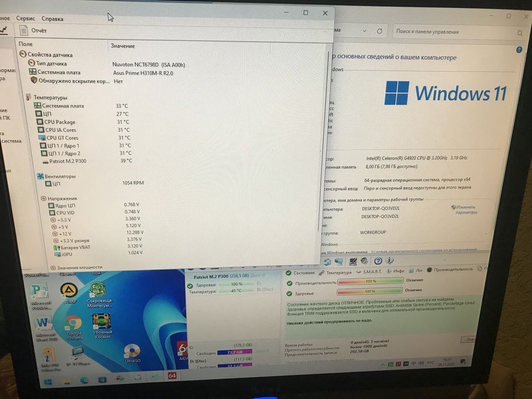
Task: Click the Напряжения section header
Action: point(59,198)
